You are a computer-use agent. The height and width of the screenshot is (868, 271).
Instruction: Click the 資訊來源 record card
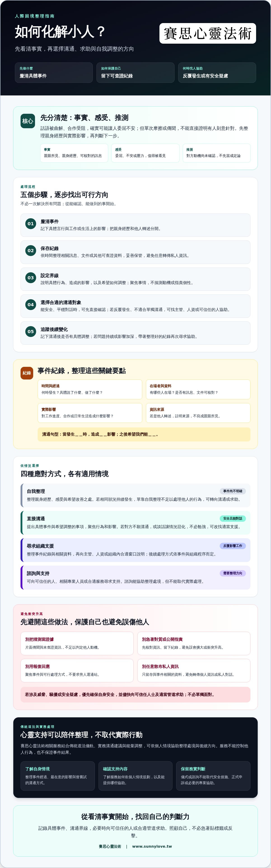(198, 413)
